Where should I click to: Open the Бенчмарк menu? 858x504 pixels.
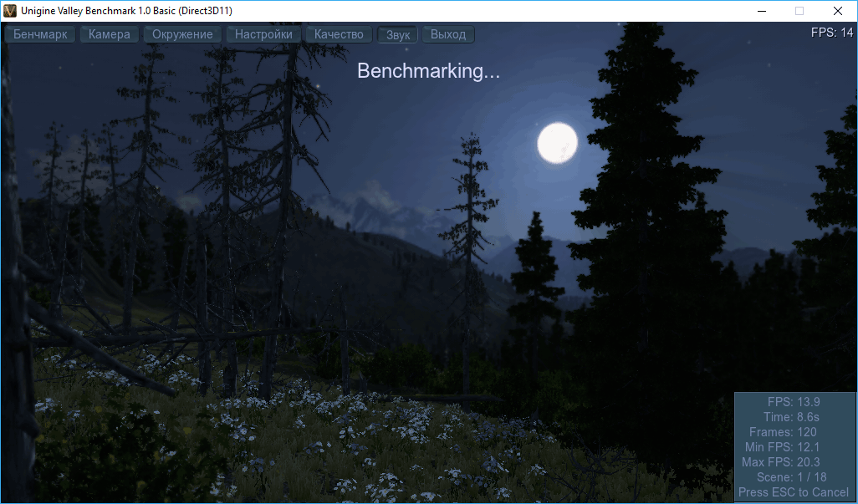coord(40,34)
